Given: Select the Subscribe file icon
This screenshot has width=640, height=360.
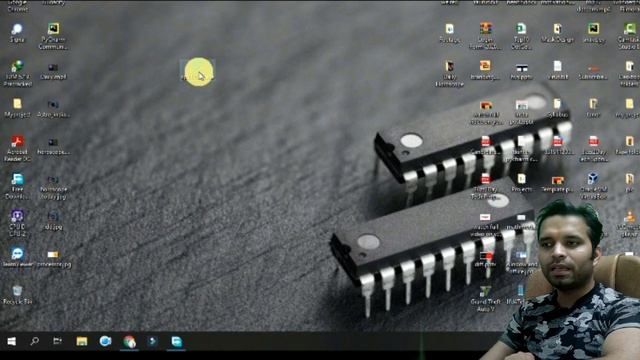Looking at the screenshot, I should pos(593,71).
